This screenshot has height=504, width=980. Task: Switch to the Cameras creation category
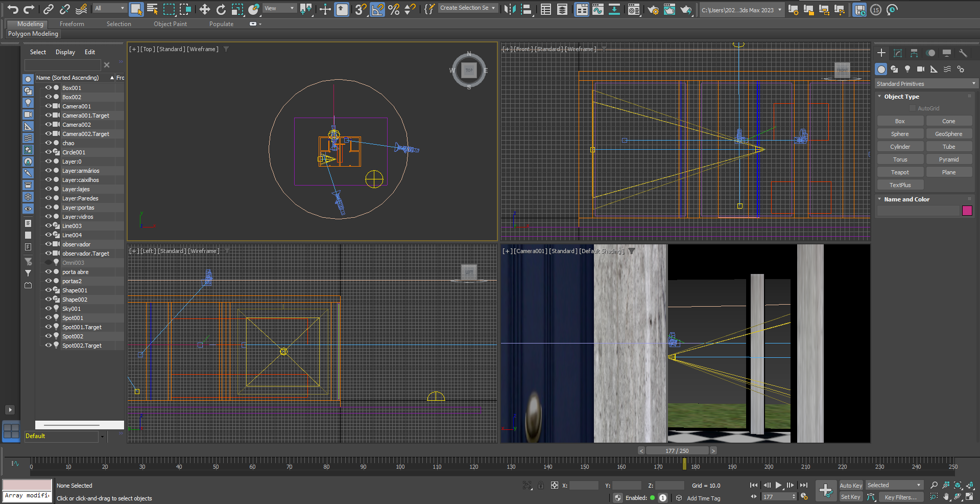point(920,69)
